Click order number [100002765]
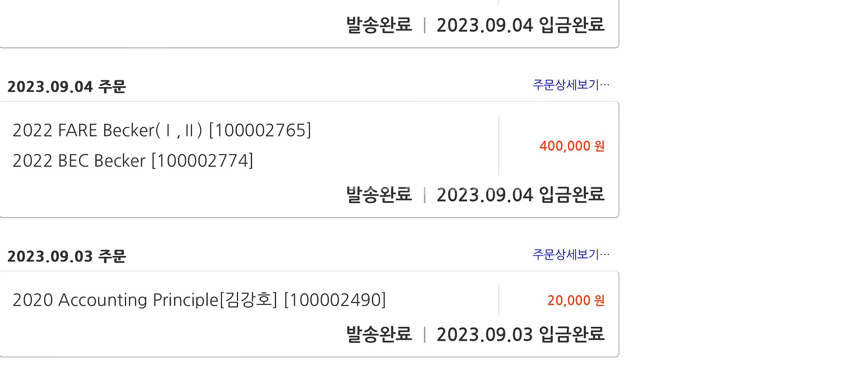Screen dimensions: 868x367 click(260, 131)
